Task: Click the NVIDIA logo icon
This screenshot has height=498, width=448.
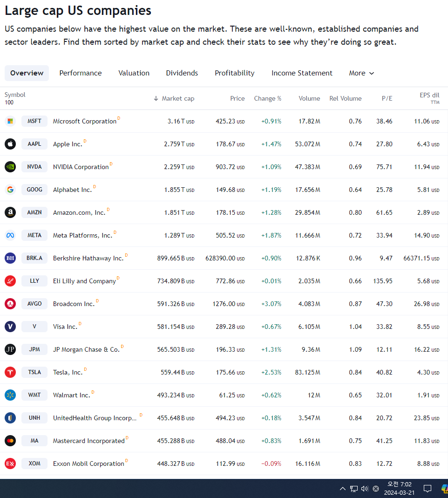Action: click(10, 167)
